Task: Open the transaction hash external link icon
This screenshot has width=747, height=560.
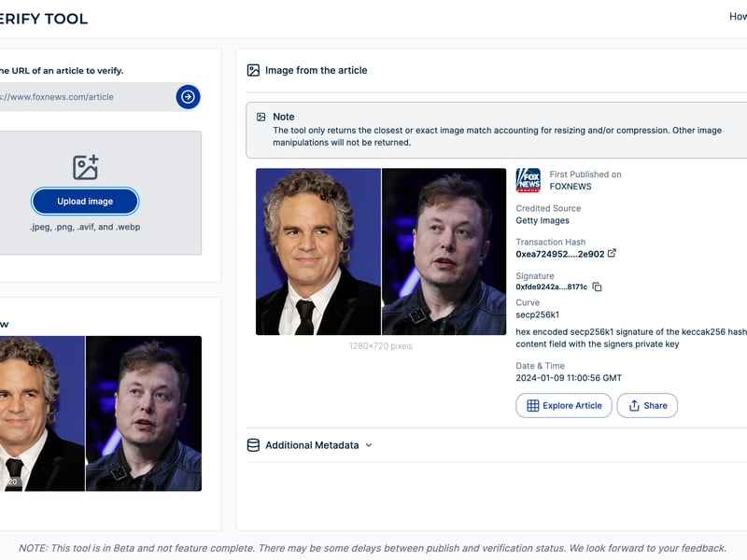Action: (x=613, y=254)
